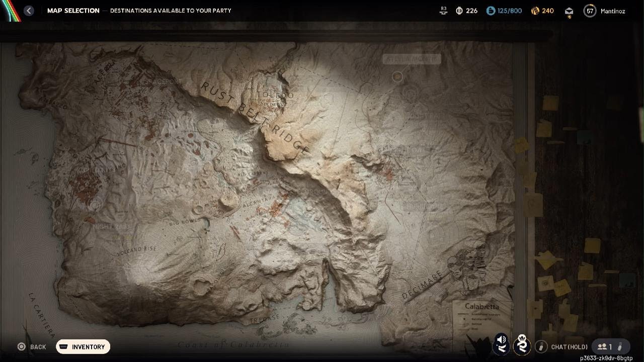644x362 pixels.
Task: Click the gold token icon beside 240
Action: pyautogui.click(x=535, y=11)
